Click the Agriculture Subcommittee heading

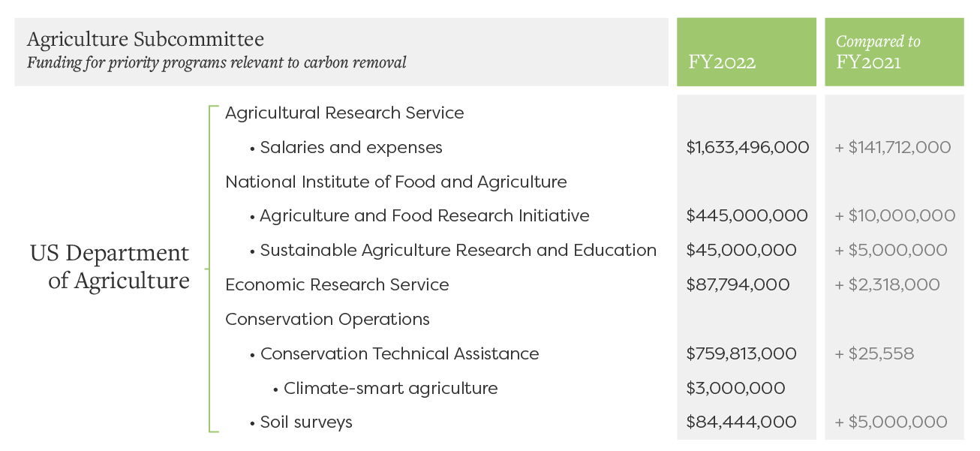click(x=146, y=39)
